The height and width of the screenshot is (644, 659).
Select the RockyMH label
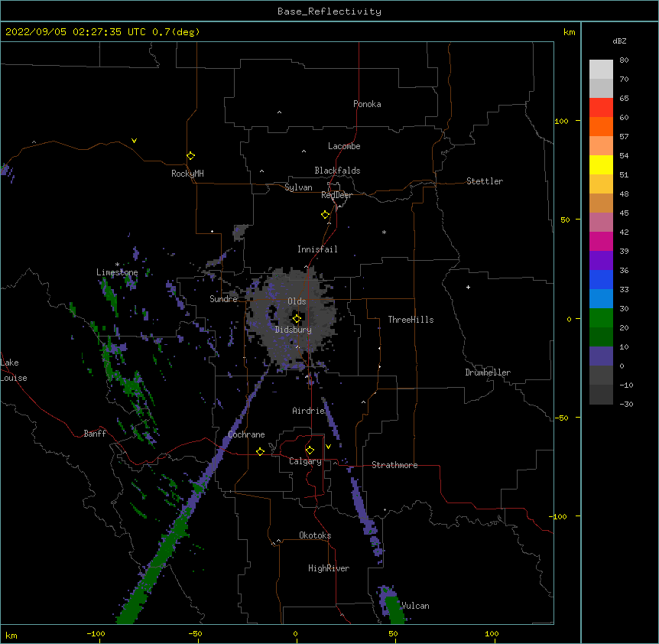(x=187, y=174)
